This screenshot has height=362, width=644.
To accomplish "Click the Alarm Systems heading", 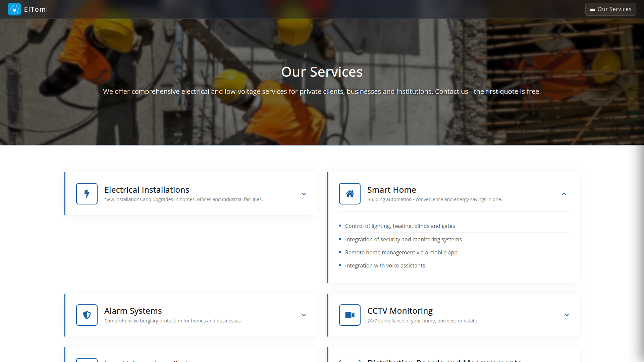I will [x=133, y=311].
